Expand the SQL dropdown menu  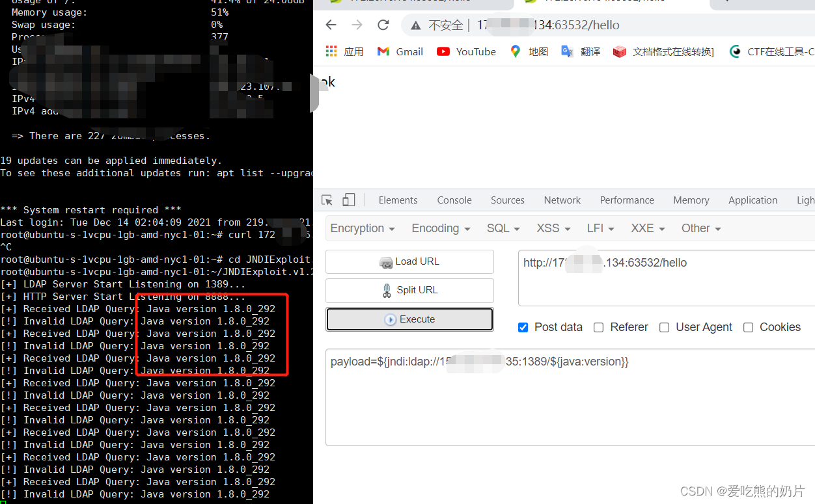[x=503, y=228]
